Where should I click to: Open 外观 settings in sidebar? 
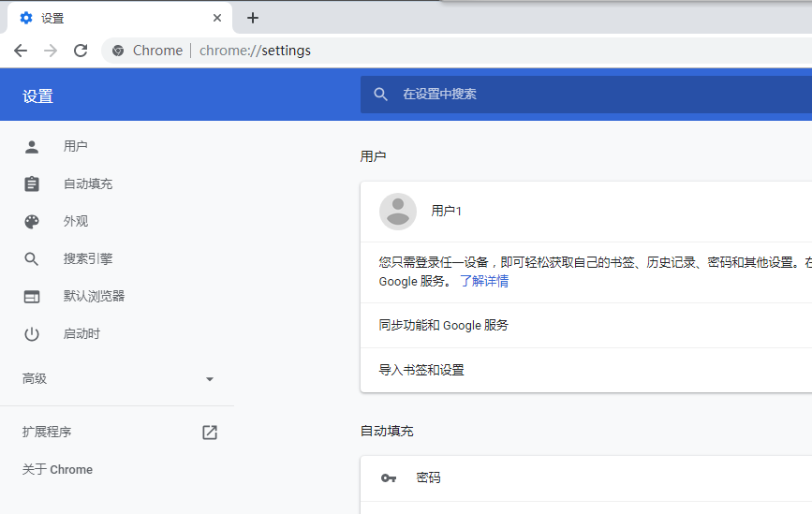click(76, 222)
